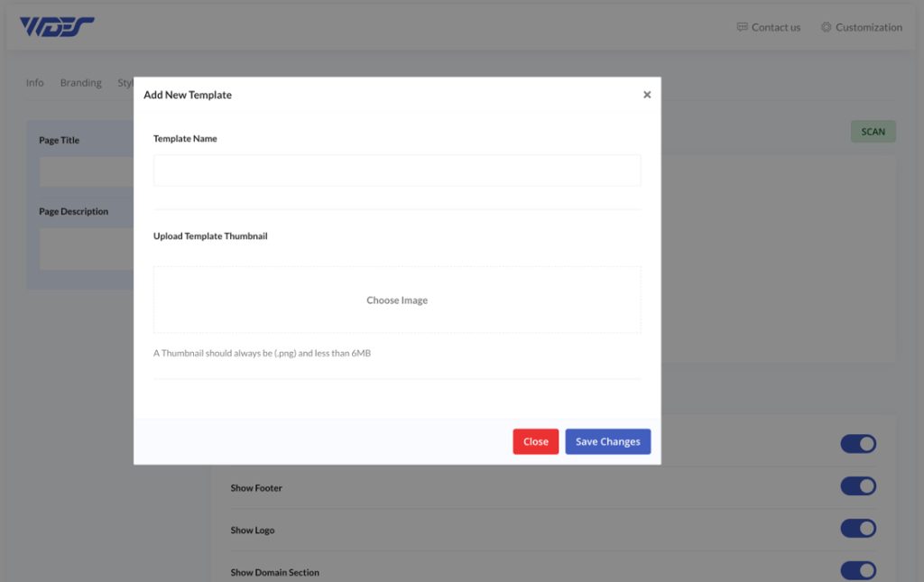
Task: Click the Page Title text box
Action: pyautogui.click(x=84, y=171)
